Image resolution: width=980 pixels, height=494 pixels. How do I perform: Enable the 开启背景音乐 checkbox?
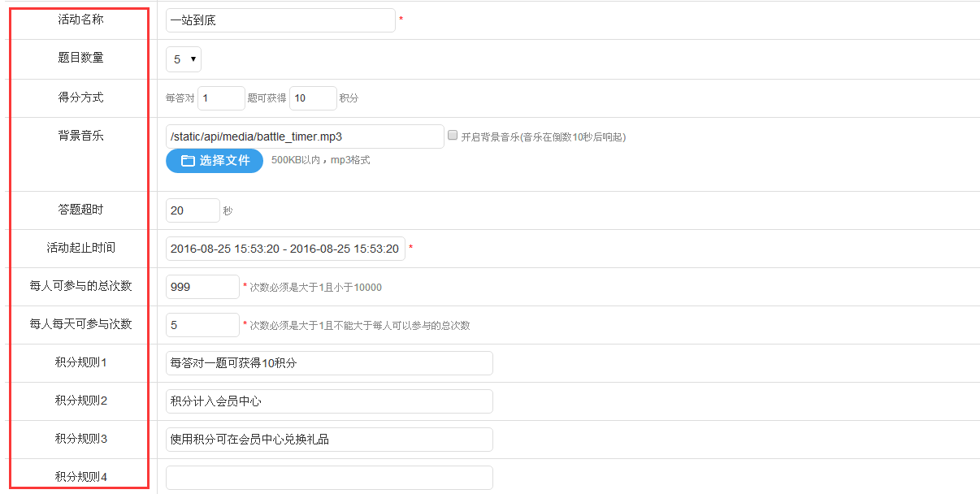(453, 136)
